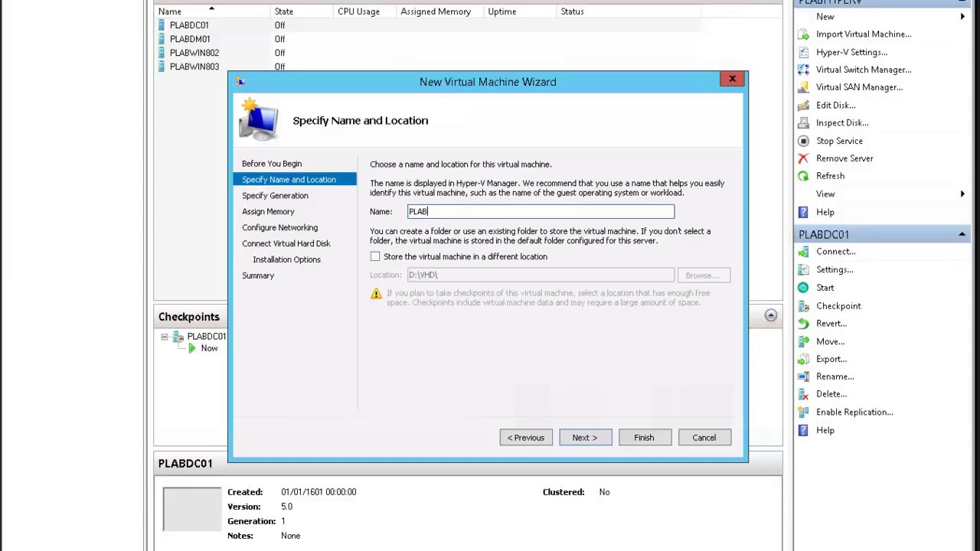Collapse the Checkpoints pane with round arrow
Viewport: 980px width, 551px height.
pyautogui.click(x=771, y=315)
